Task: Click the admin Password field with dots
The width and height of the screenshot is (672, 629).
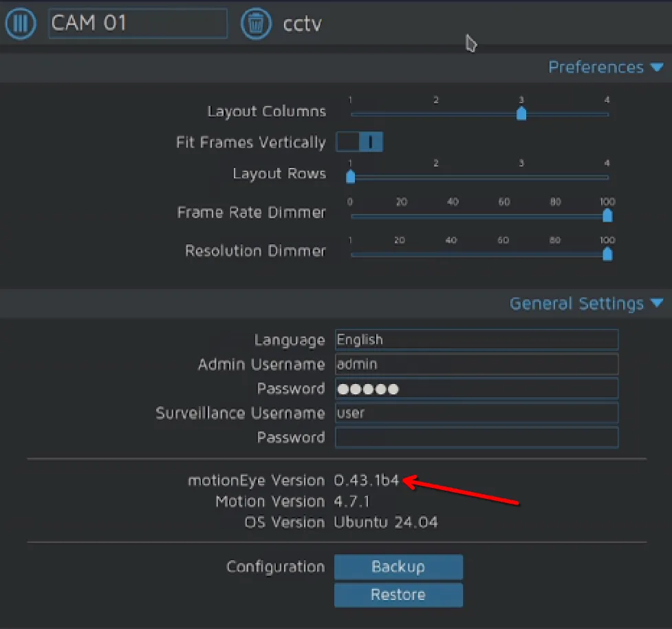Action: (x=477, y=389)
